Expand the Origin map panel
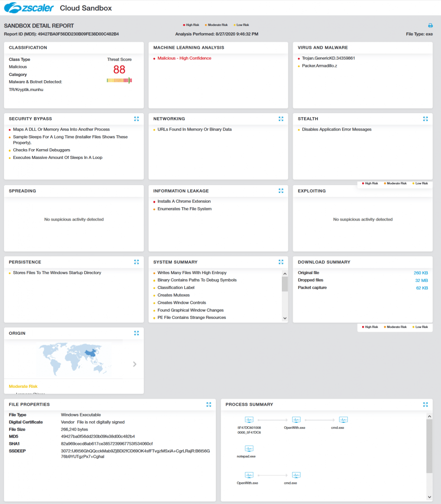The height and width of the screenshot is (504, 441). pyautogui.click(x=136, y=333)
